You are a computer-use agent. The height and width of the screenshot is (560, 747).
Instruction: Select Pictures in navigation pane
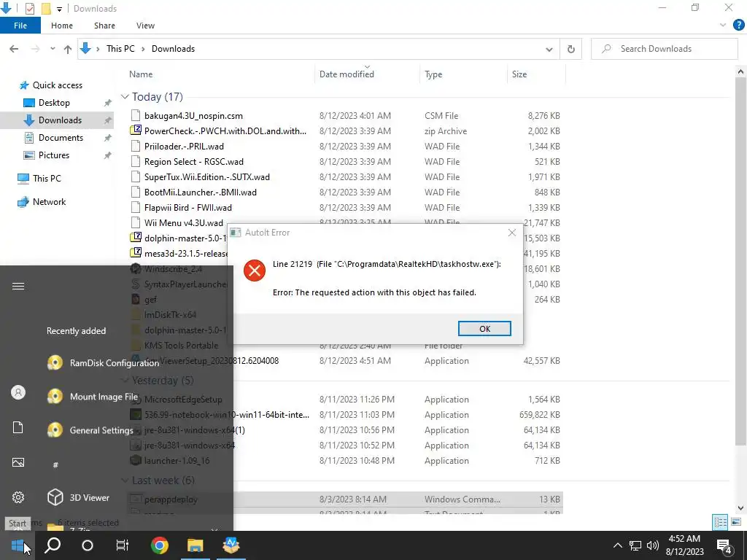[53, 155]
